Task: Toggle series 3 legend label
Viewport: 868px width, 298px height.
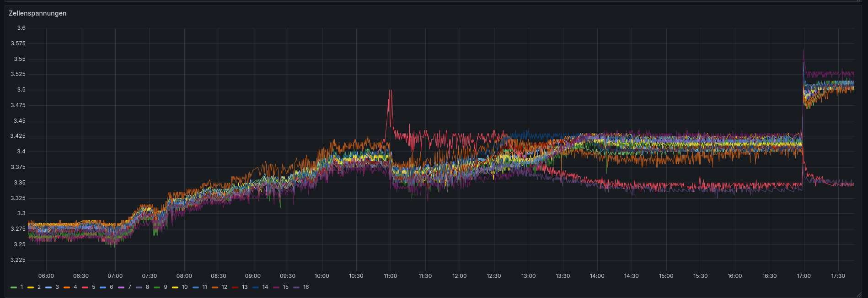Action: click(x=57, y=287)
